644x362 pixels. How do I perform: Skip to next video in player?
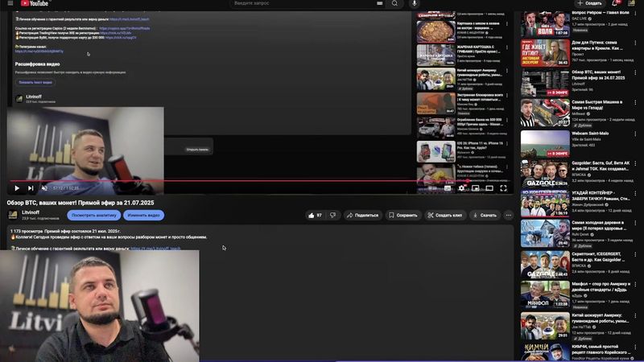(x=30, y=188)
